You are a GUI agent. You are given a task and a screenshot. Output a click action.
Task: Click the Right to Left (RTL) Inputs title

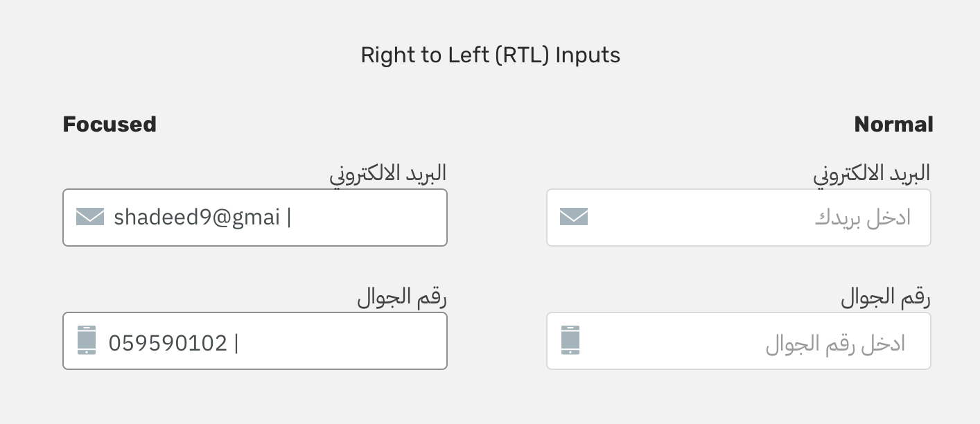pos(490,55)
